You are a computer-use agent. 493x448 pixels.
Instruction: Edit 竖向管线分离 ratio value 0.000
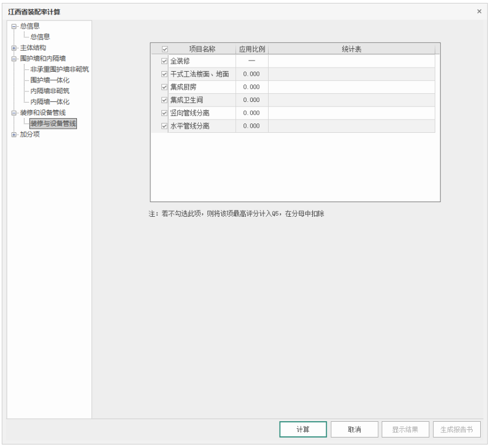(x=252, y=113)
